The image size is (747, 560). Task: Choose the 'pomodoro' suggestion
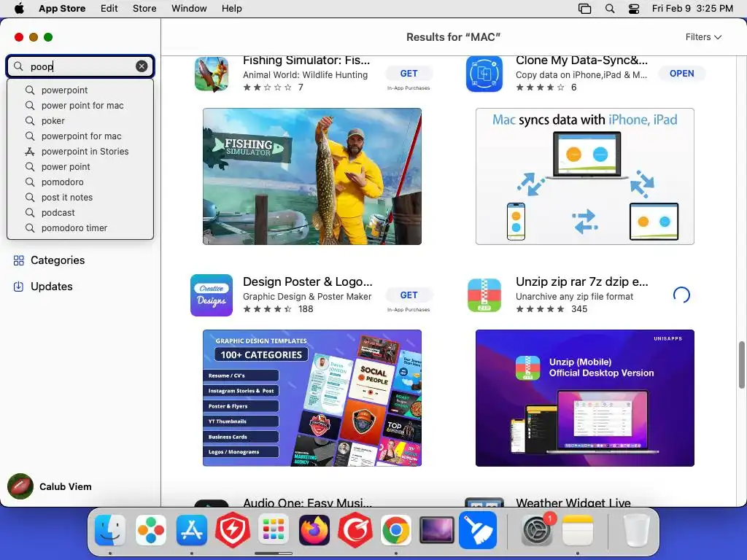tap(80, 182)
